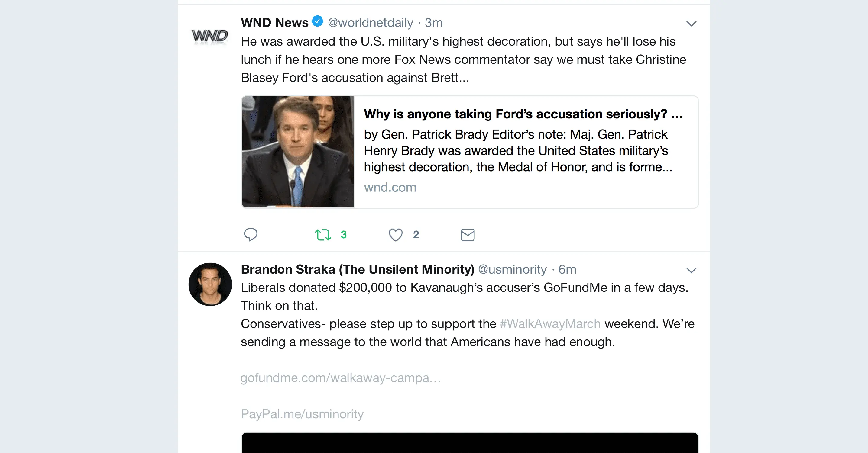Open the PayPal.me/usminority link
This screenshot has width=868, height=453.
click(302, 414)
